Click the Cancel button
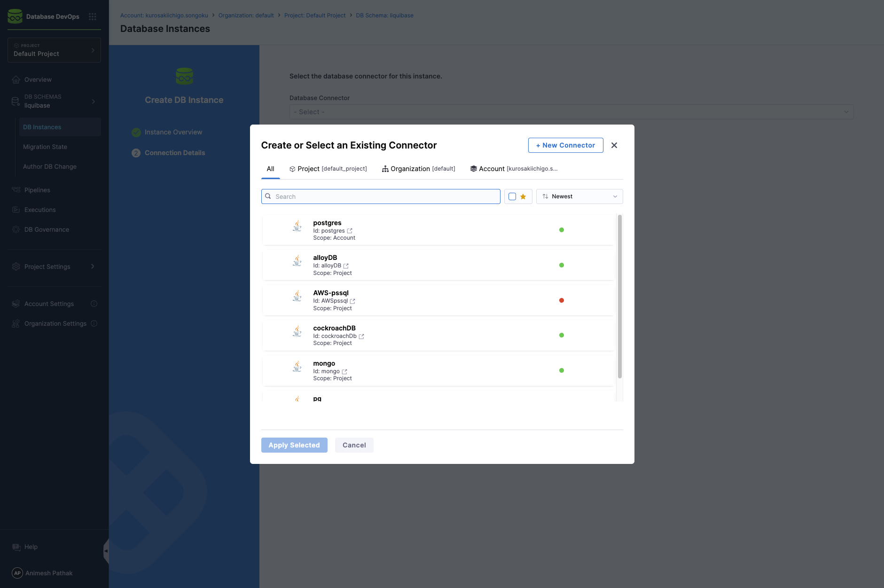This screenshot has width=884, height=588. pyautogui.click(x=354, y=445)
